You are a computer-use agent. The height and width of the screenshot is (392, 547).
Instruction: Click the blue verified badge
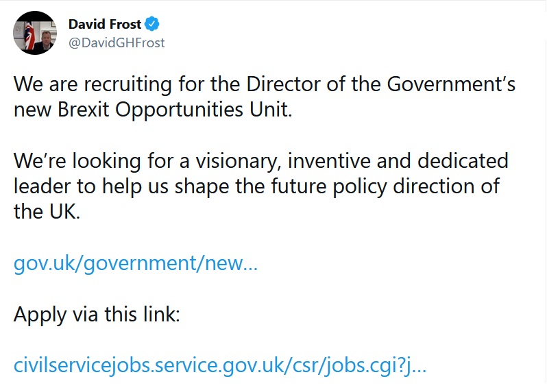point(153,25)
